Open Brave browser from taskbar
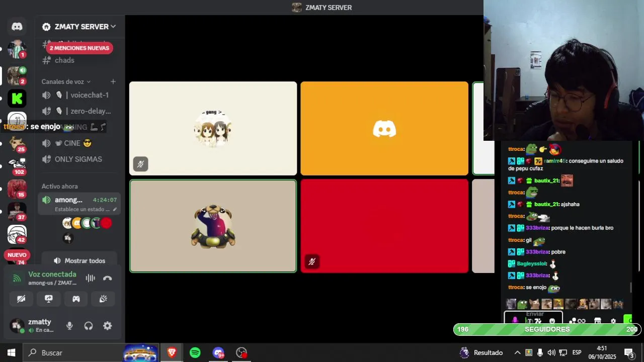The height and width of the screenshot is (362, 644). point(172,352)
